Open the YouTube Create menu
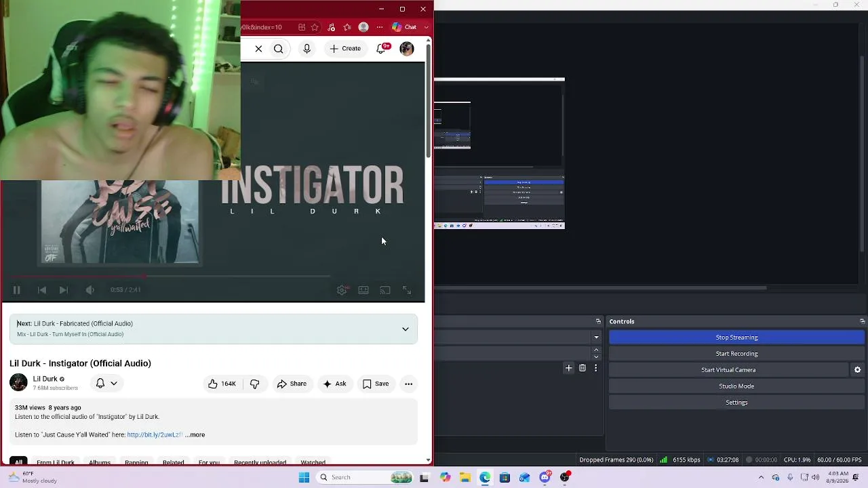Screen dimensions: 868x488 click(345, 49)
